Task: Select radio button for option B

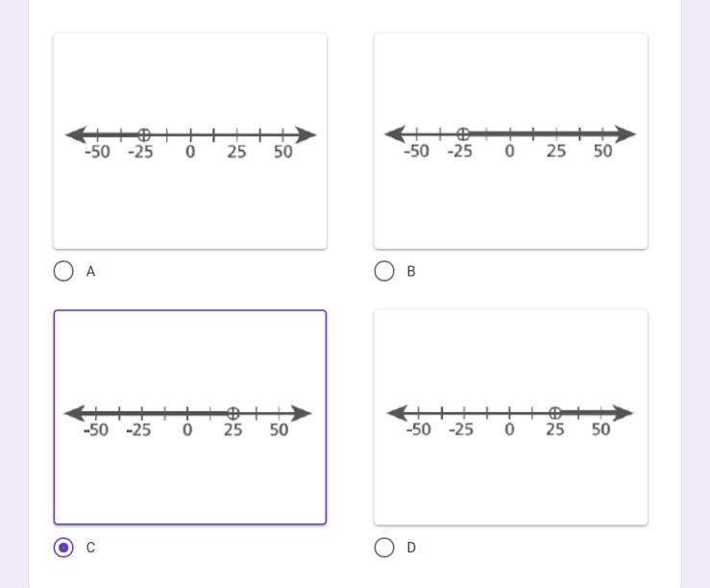Action: pyautogui.click(x=384, y=271)
